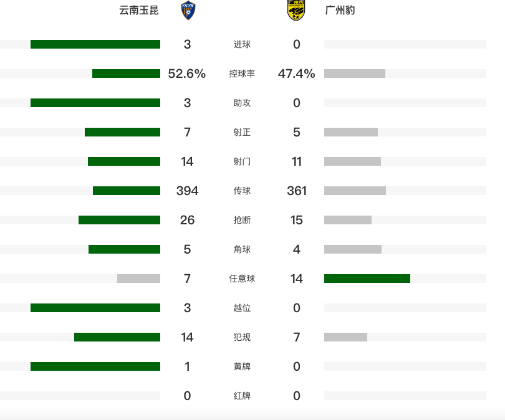This screenshot has height=420, width=505.
Task: Click the 红牌 stat label
Action: (x=242, y=396)
